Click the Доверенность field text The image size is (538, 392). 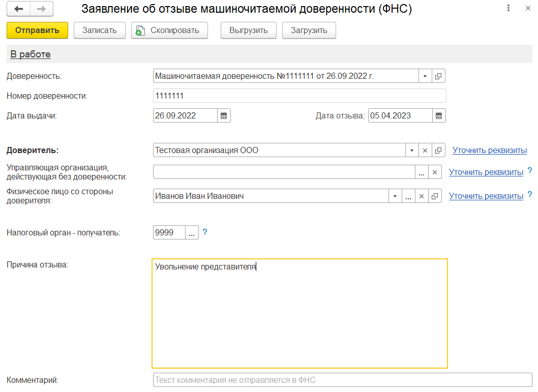(286, 76)
